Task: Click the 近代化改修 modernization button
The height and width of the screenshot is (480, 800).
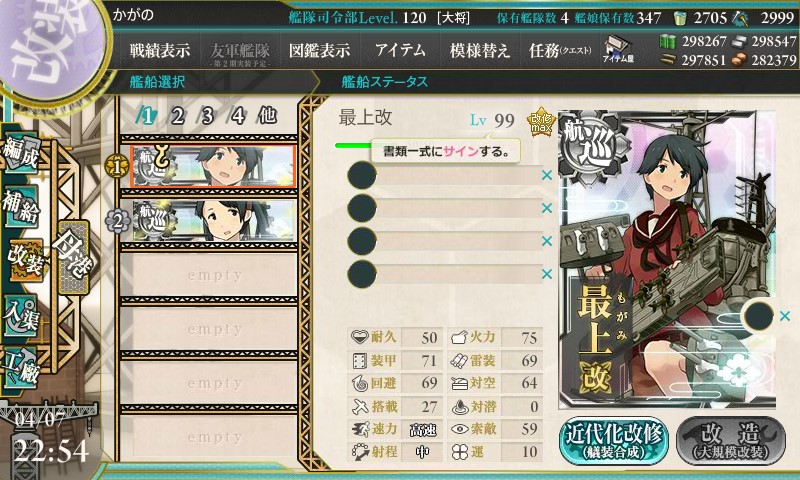Action: coord(614,441)
